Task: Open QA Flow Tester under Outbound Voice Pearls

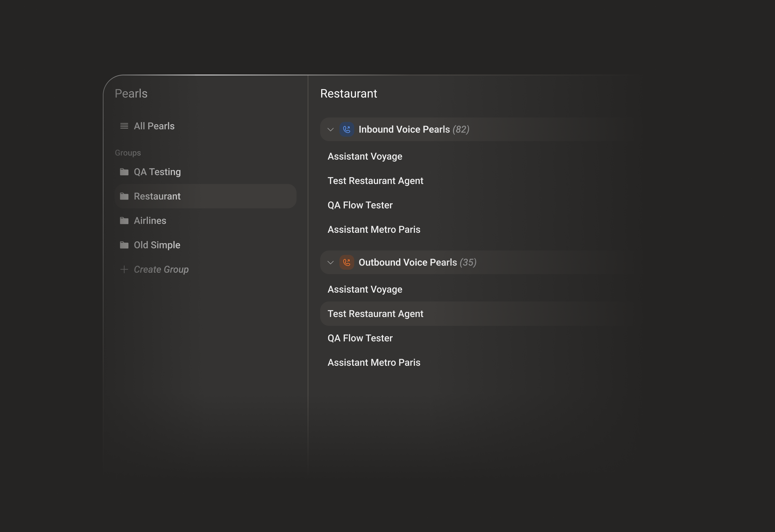Action: pos(360,338)
